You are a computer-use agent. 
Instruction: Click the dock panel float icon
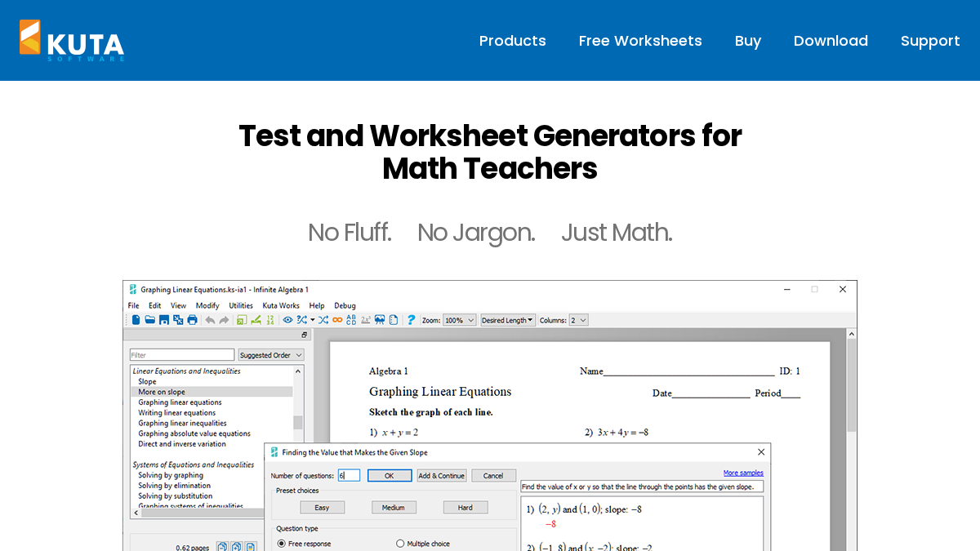(304, 335)
